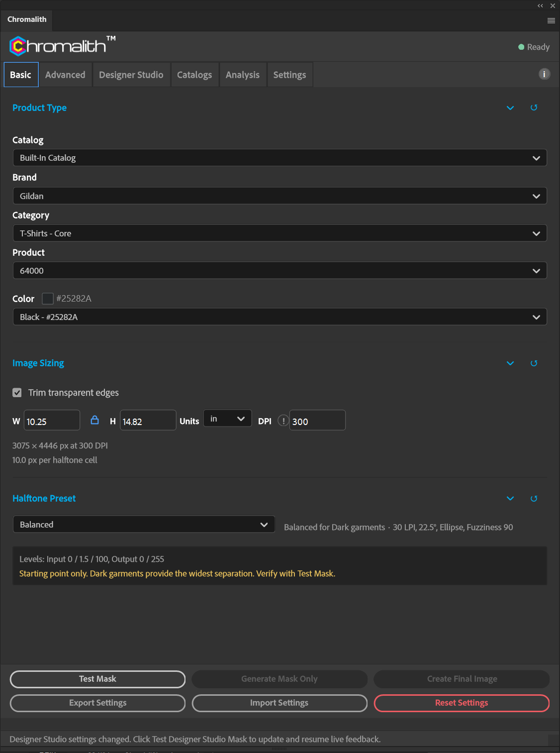Open the Product dropdown showing 64000
The image size is (560, 753).
click(x=280, y=271)
